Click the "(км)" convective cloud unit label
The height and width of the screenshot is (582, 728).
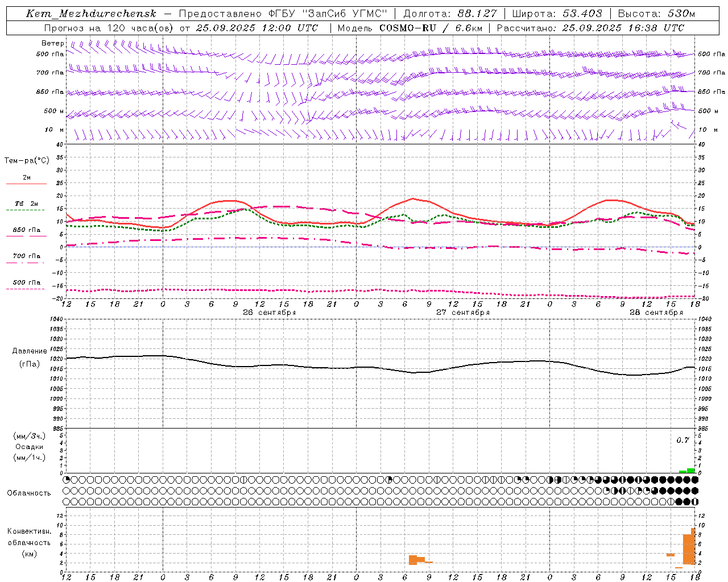point(30,554)
